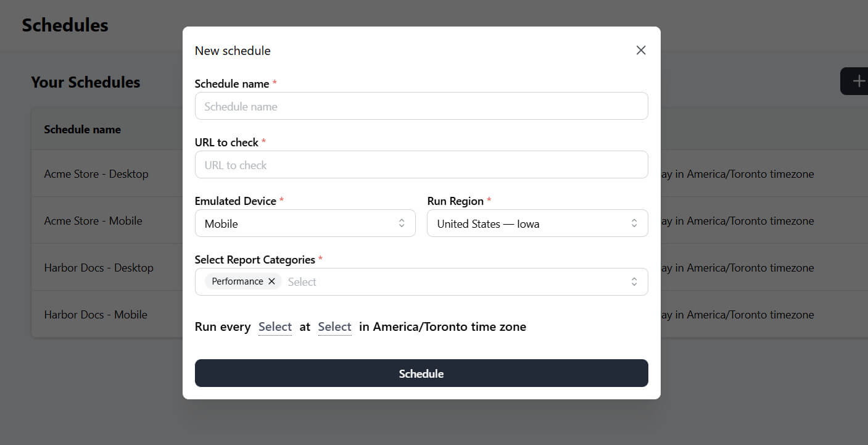Choose the run frequency after 'Run every'
Image resolution: width=868 pixels, height=445 pixels.
click(x=275, y=326)
